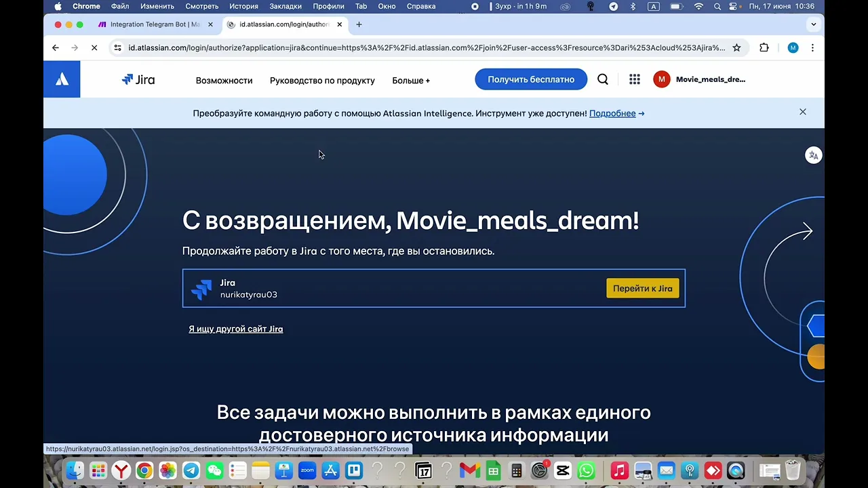The image size is (868, 488).
Task: Open Calculator from the dock
Action: pos(516,470)
